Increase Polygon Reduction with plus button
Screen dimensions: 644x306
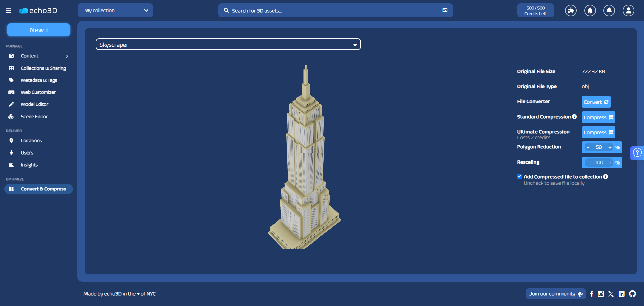[x=610, y=147]
